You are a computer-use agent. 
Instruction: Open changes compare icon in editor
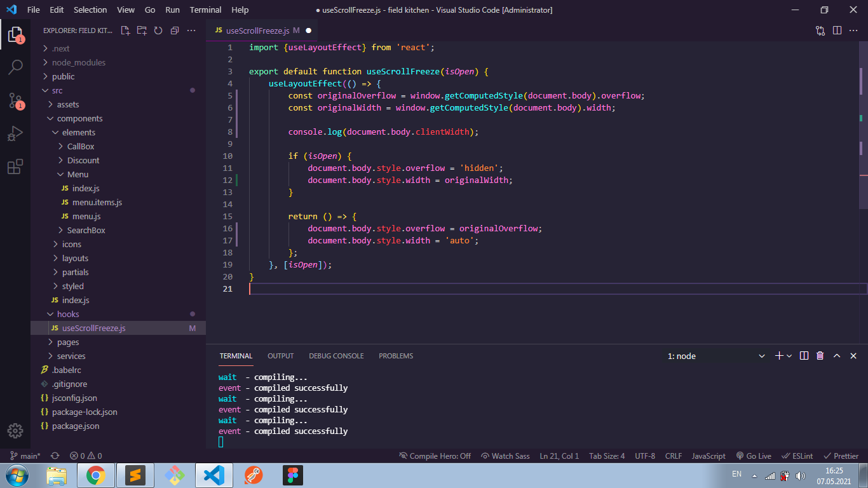coord(820,30)
